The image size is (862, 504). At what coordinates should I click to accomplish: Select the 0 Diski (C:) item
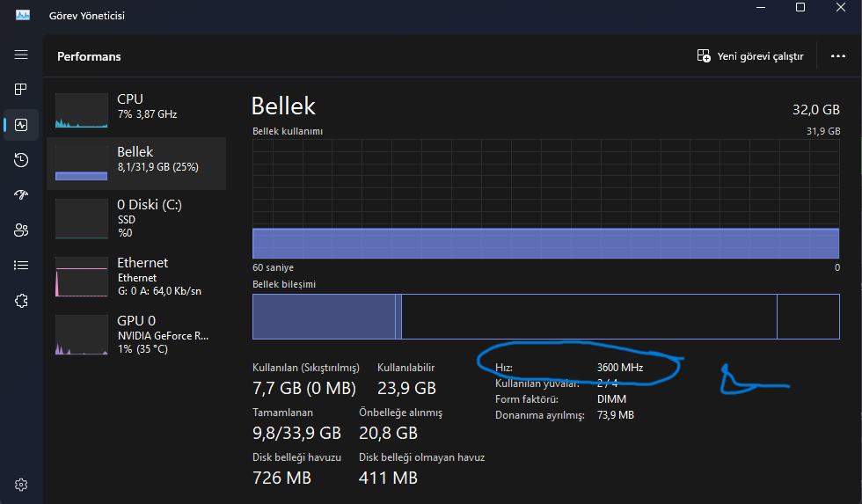140,216
